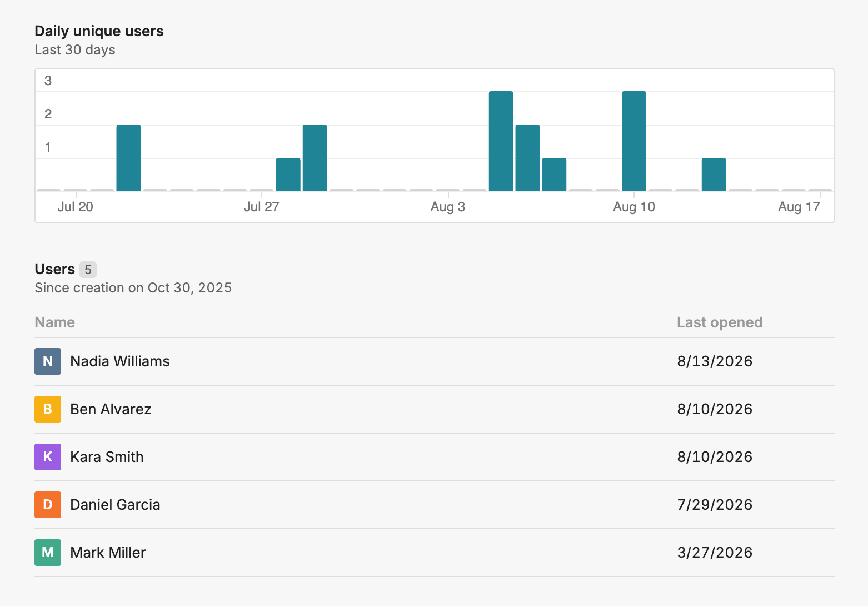Click Nadia Williams' N avatar icon
The image size is (868, 606).
pos(48,361)
